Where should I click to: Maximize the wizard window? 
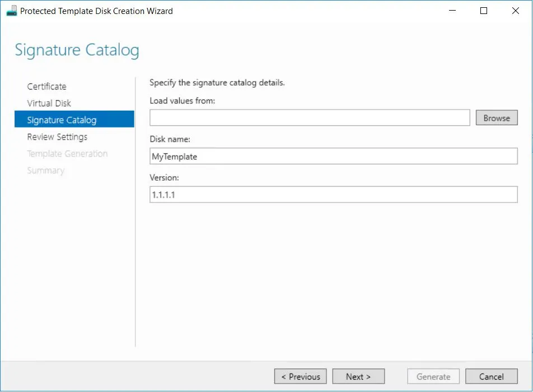(x=484, y=11)
